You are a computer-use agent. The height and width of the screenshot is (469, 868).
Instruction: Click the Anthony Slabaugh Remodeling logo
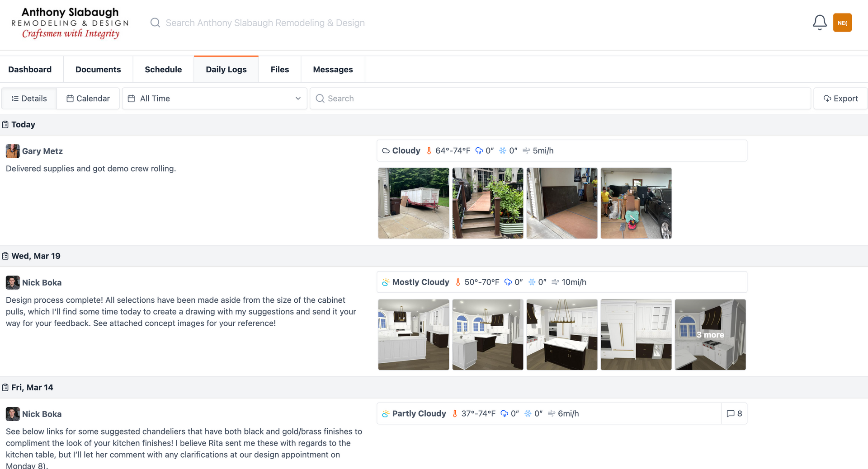tap(70, 23)
